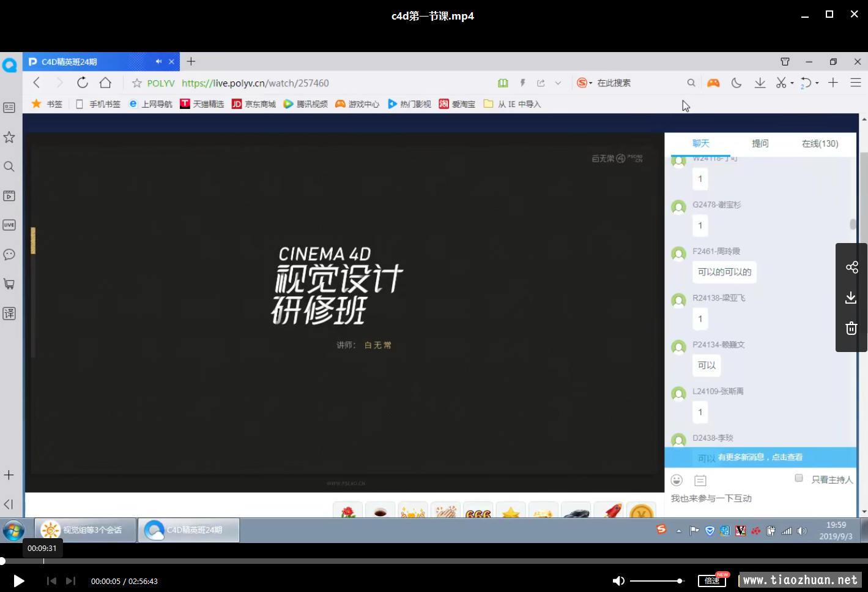Skip to the previous video track
868x592 pixels.
click(x=51, y=581)
